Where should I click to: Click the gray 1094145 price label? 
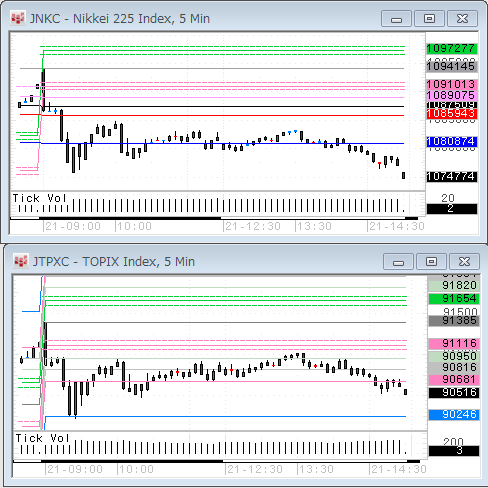pos(452,66)
